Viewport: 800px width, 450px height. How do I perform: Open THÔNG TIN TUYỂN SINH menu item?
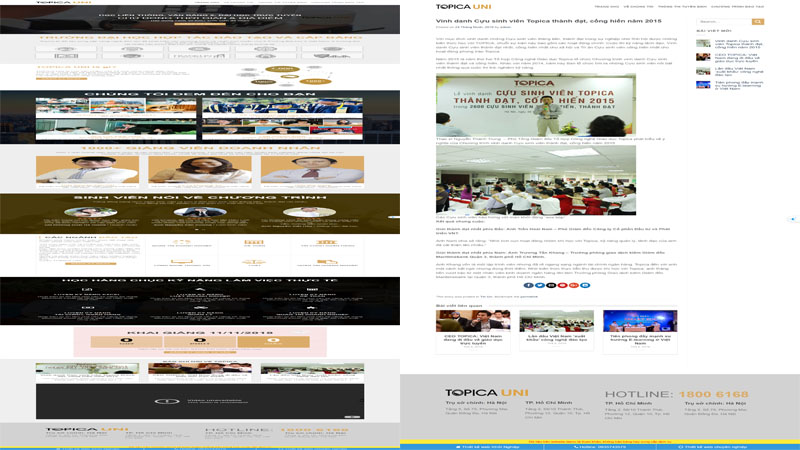[682, 7]
